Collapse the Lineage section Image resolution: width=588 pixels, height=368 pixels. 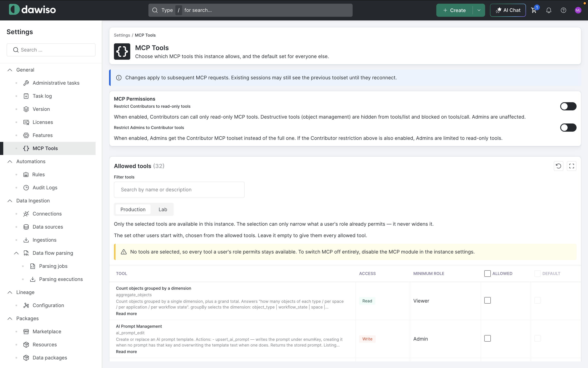click(x=10, y=292)
